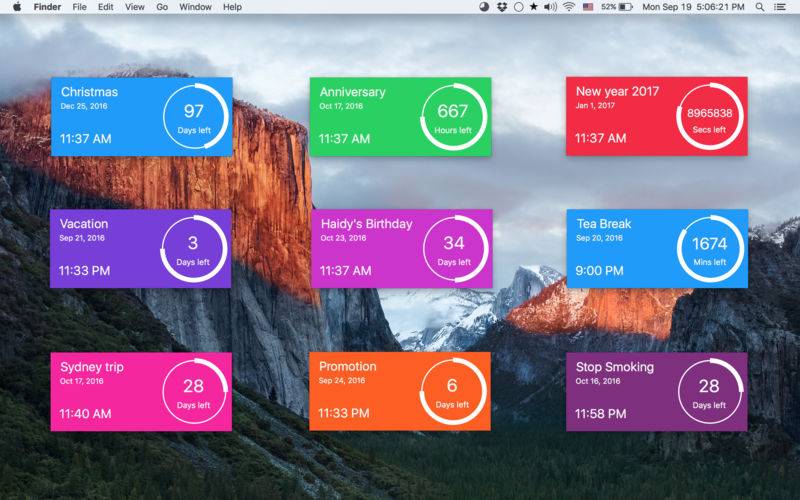The width and height of the screenshot is (800, 500).
Task: Open the File menu
Action: [x=79, y=7]
